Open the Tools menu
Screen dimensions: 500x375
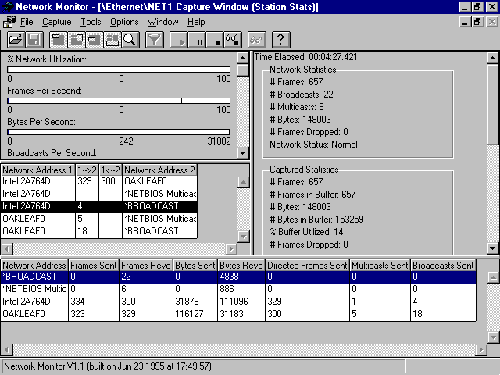click(x=91, y=22)
